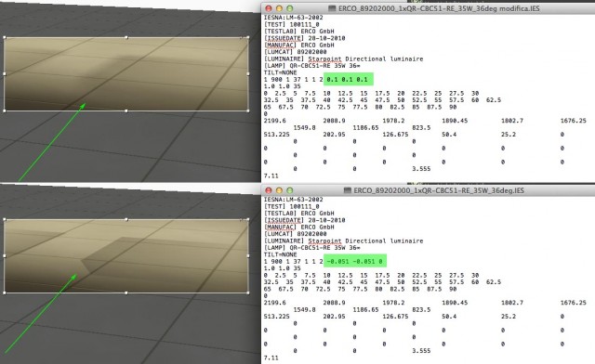This screenshot has height=364, width=595.
Task: Click value '513.225' in modifica.IES window
Action: point(277,135)
